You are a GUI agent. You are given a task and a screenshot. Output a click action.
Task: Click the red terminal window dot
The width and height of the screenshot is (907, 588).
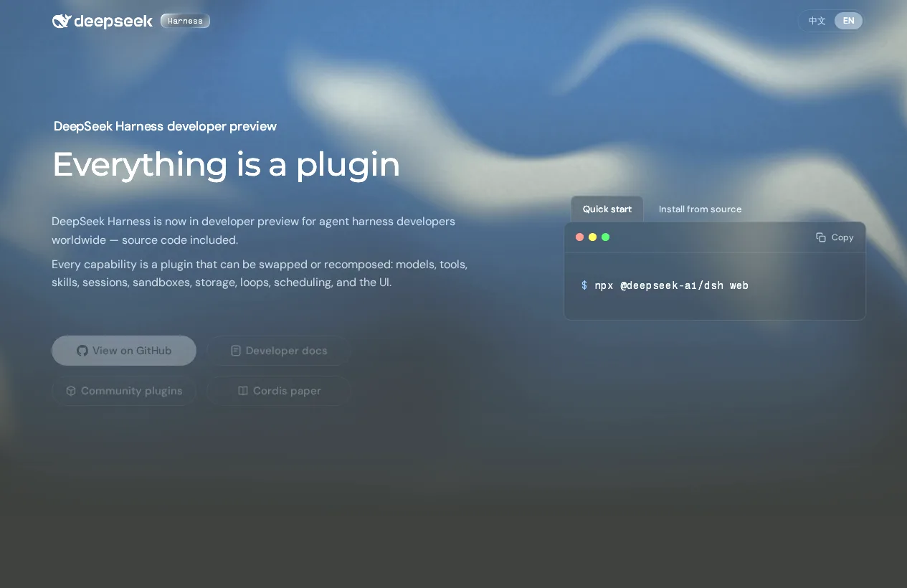click(x=579, y=237)
